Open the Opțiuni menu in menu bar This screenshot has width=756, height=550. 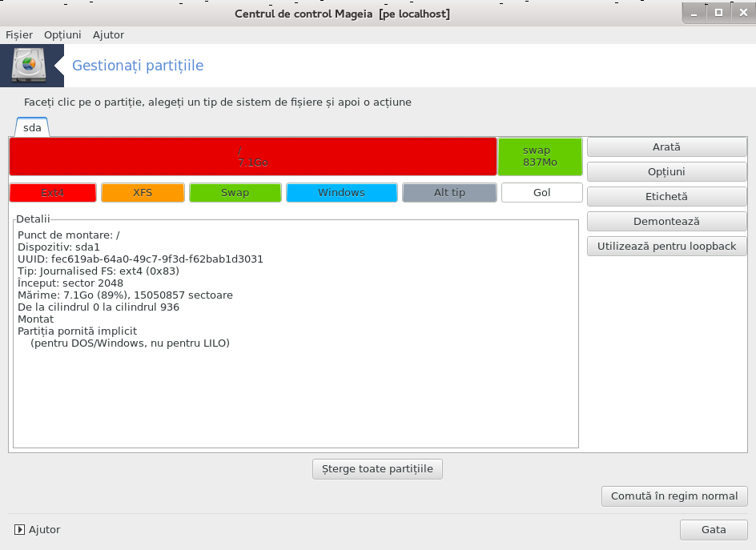pyautogui.click(x=62, y=34)
